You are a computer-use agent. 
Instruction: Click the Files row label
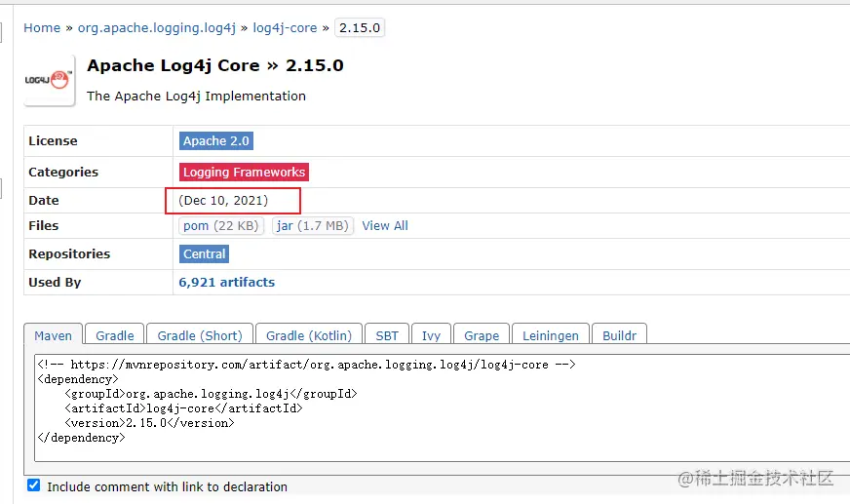click(x=43, y=226)
